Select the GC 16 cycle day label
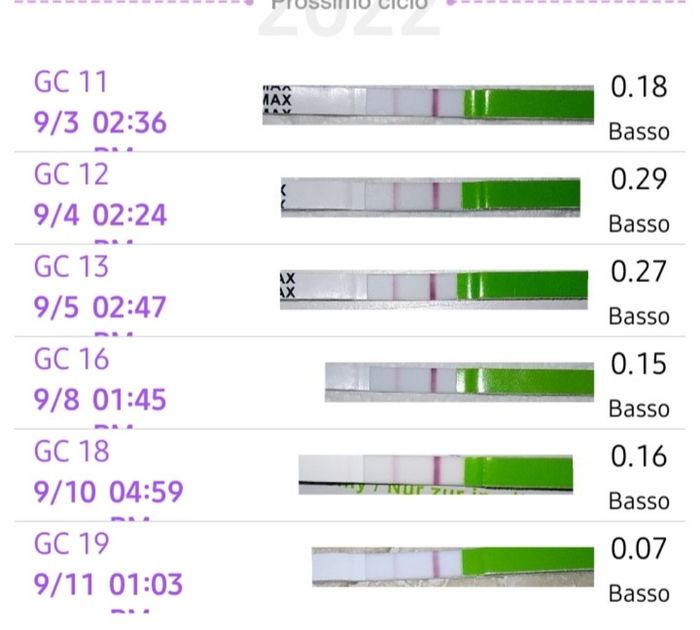This screenshot has height=630, width=700. (x=71, y=359)
